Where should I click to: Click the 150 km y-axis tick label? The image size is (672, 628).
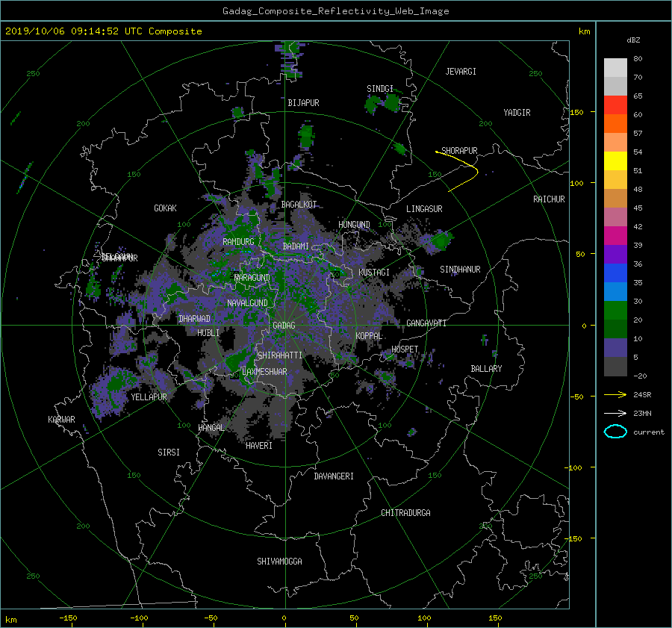[576, 112]
